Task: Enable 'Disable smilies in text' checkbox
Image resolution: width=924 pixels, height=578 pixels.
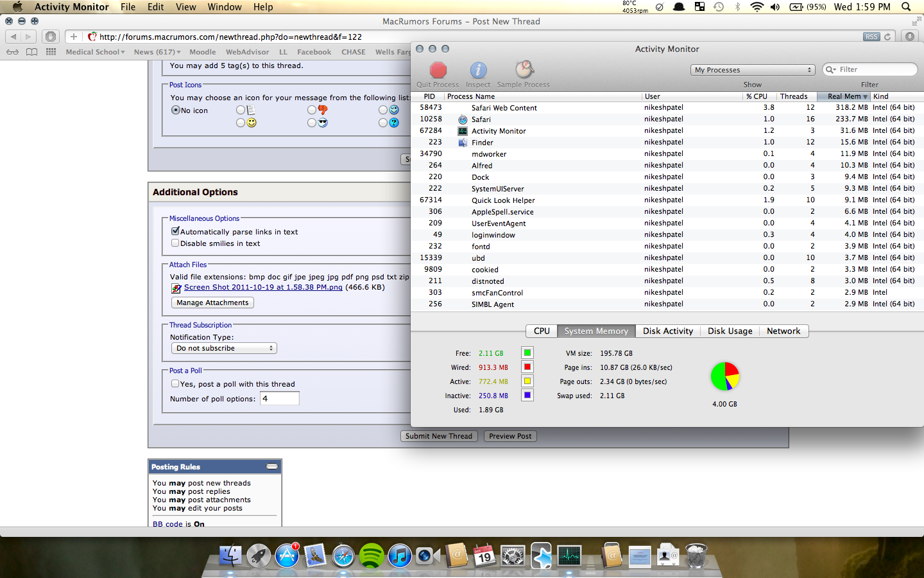Action: pyautogui.click(x=175, y=243)
